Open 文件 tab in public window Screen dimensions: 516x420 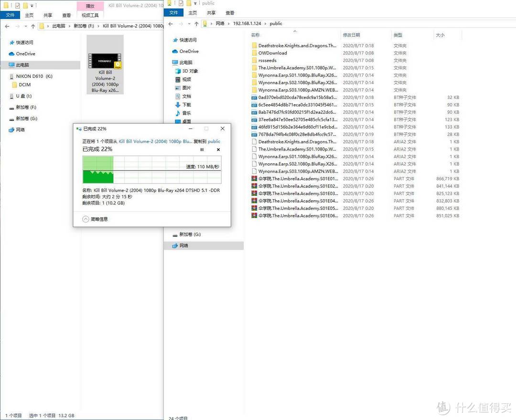[x=174, y=13]
